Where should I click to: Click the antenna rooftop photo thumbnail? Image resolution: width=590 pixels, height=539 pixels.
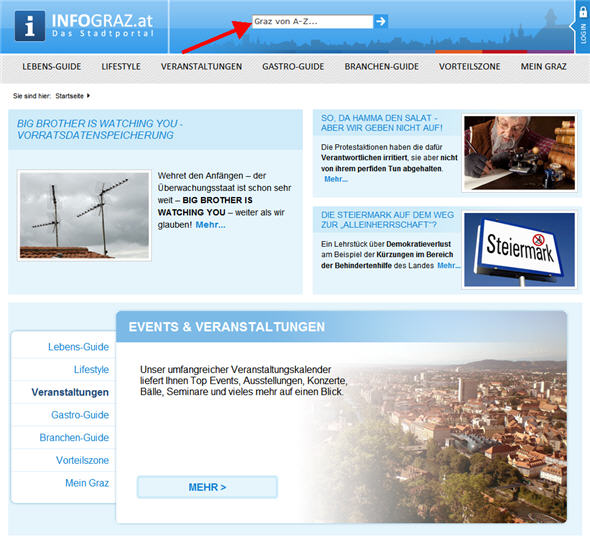(84, 215)
